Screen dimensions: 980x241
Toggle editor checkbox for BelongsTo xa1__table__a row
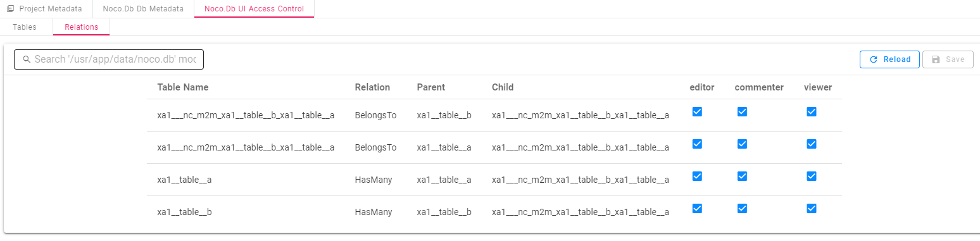click(697, 144)
